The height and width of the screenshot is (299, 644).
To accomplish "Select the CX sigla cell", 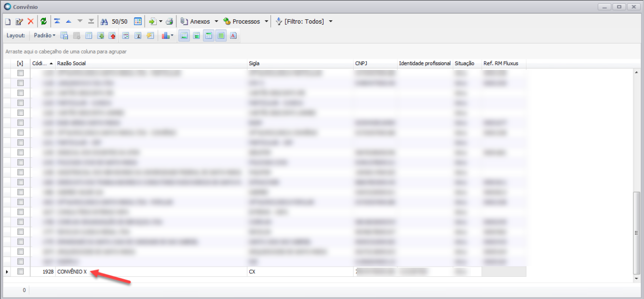I will (300, 272).
